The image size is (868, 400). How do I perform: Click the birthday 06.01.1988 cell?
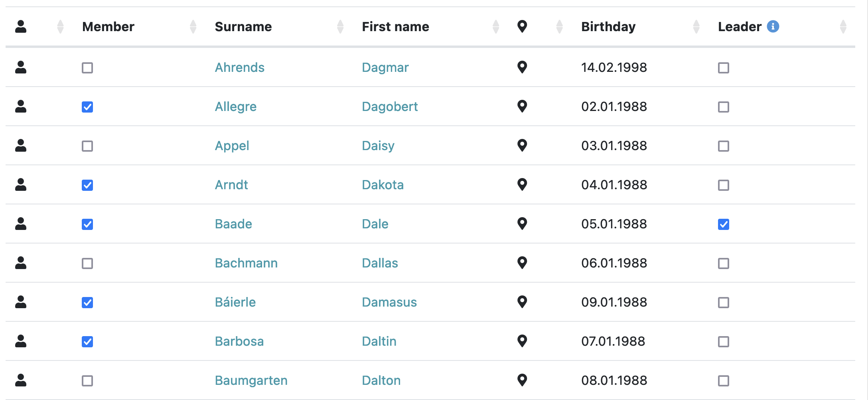pyautogui.click(x=614, y=263)
